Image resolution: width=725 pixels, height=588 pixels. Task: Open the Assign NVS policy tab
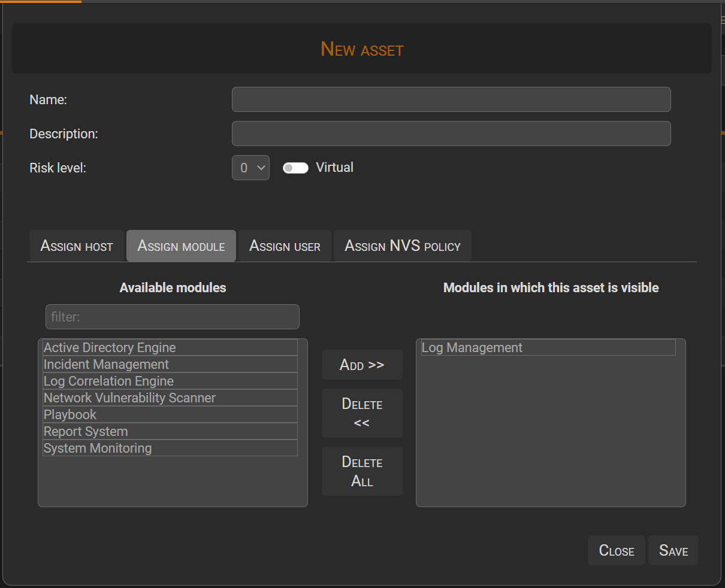402,245
